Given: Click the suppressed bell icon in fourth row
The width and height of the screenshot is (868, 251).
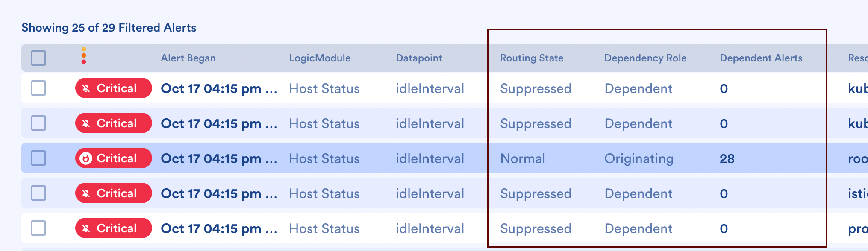Looking at the screenshot, I should [86, 193].
